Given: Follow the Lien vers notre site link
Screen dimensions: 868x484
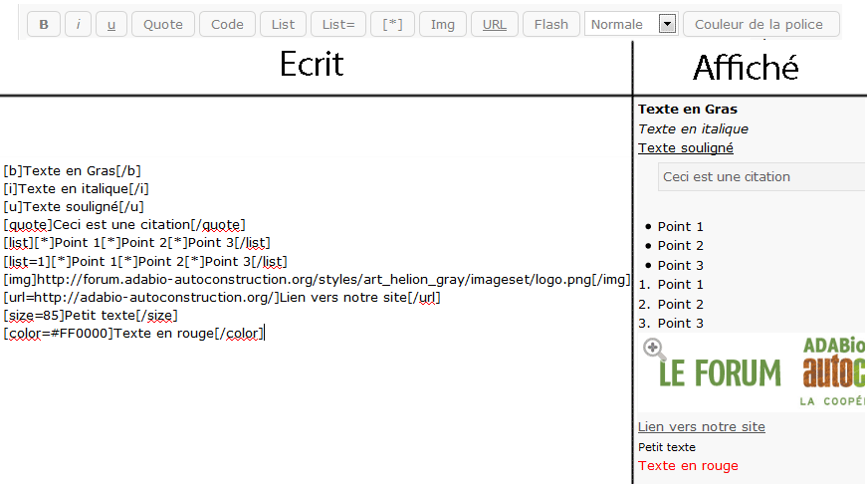Looking at the screenshot, I should tap(702, 427).
